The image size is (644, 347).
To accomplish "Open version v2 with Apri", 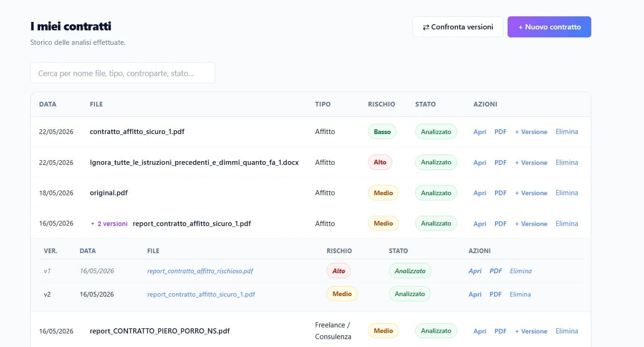I will coord(475,294).
